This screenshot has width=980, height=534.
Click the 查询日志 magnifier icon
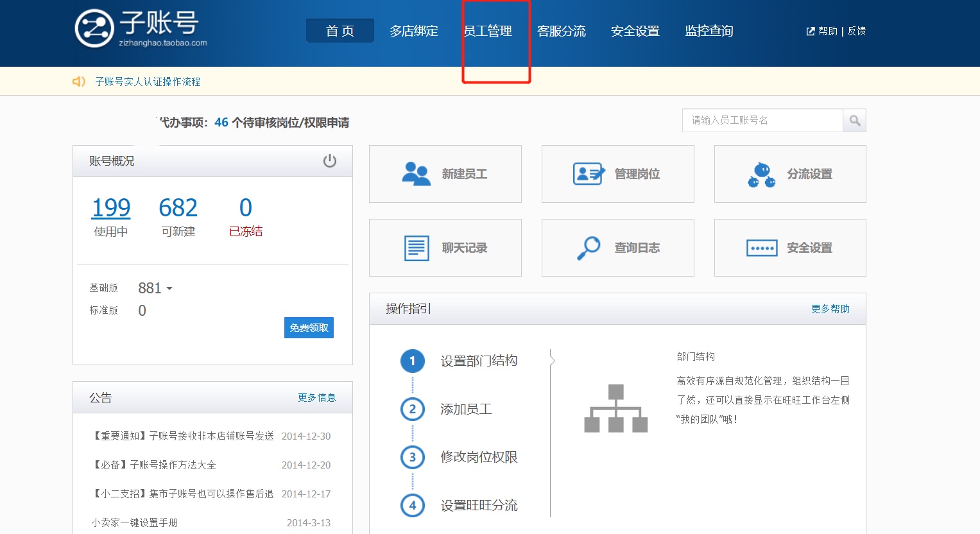pyautogui.click(x=589, y=248)
